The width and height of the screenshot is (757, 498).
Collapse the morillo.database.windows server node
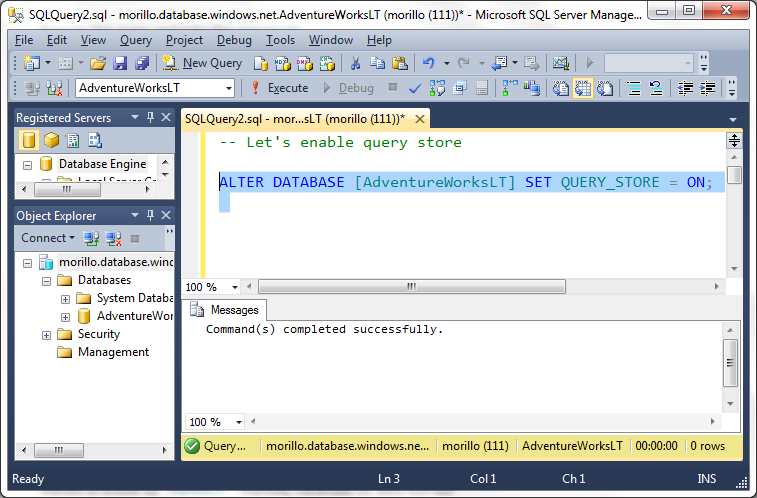[28, 263]
